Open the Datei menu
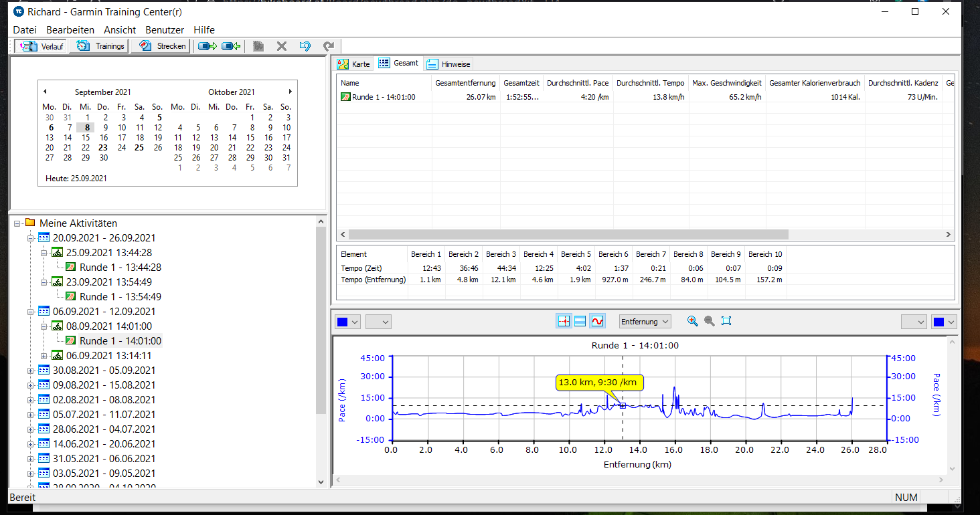Screen dimensions: 980x515 click(x=25, y=30)
